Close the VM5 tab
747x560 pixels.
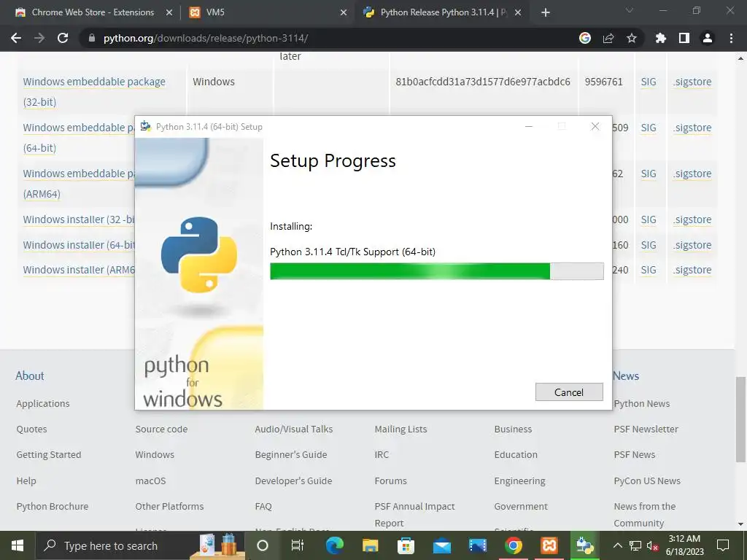343,13
